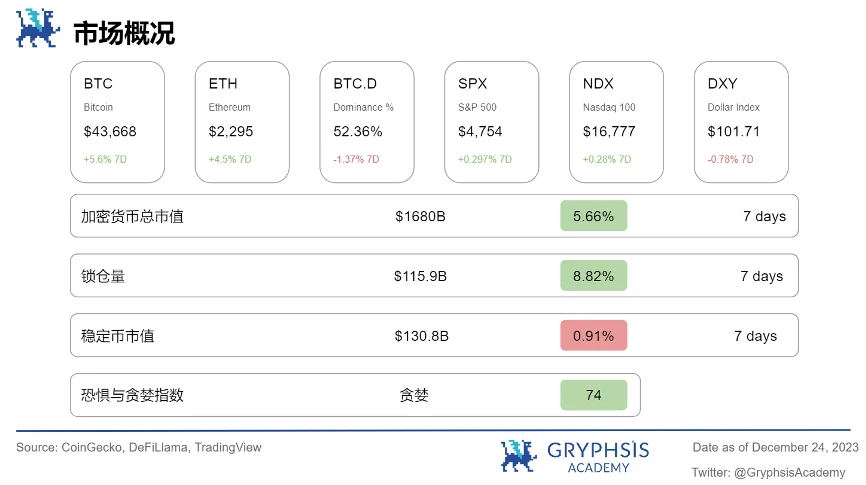
Task: Click the Twitter @GryphsisAcademy handle
Action: (x=768, y=472)
